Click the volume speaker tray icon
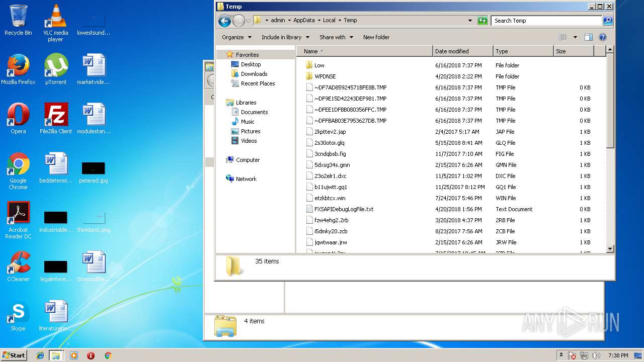The width and height of the screenshot is (644, 362). coord(596,356)
